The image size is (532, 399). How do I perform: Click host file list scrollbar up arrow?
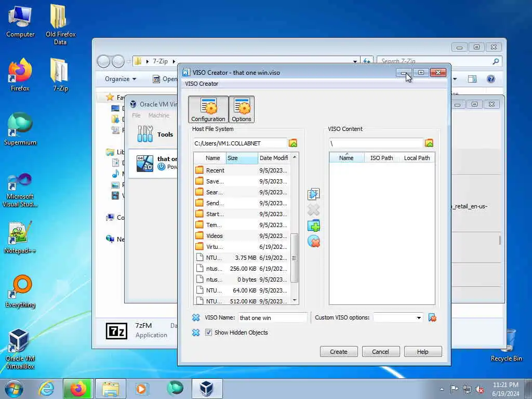(x=295, y=157)
